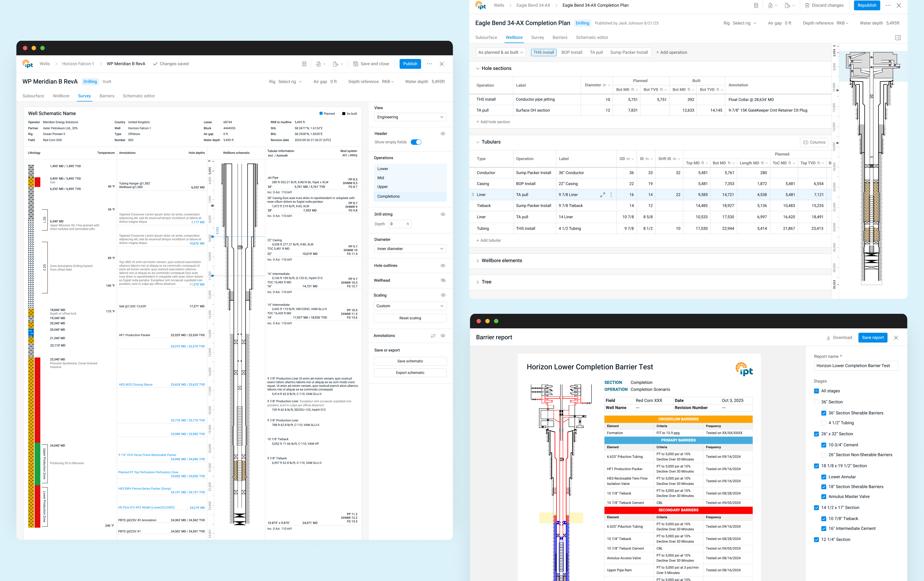Open the Engineering view dropdown
This screenshot has height=581, width=924.
point(410,117)
